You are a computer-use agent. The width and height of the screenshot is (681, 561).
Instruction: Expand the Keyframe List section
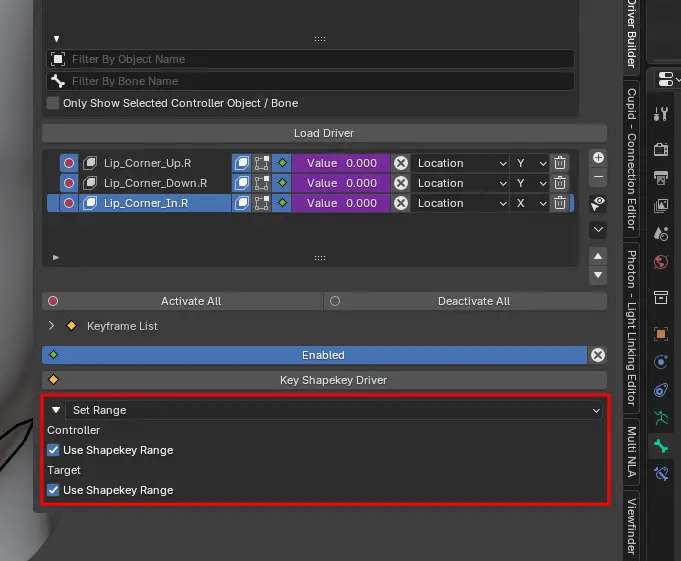(x=52, y=326)
